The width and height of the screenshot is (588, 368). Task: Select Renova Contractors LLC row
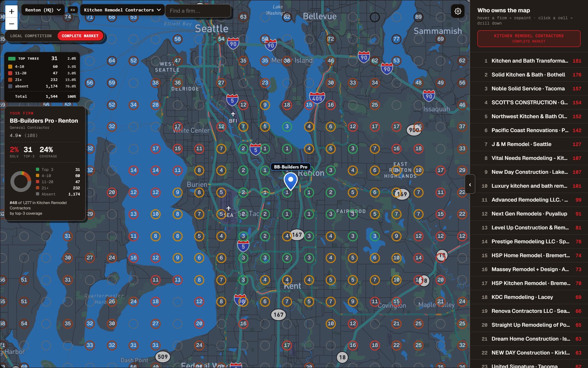(x=529, y=311)
